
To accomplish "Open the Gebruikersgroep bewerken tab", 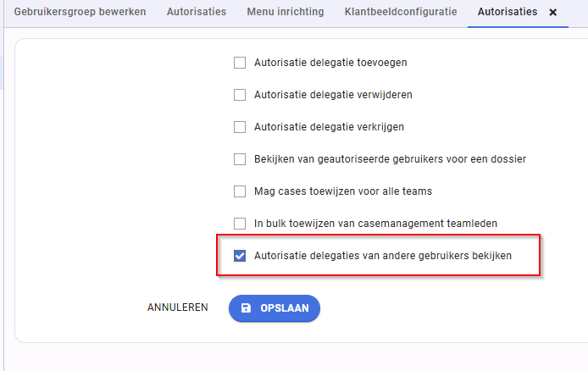I will coord(80,12).
